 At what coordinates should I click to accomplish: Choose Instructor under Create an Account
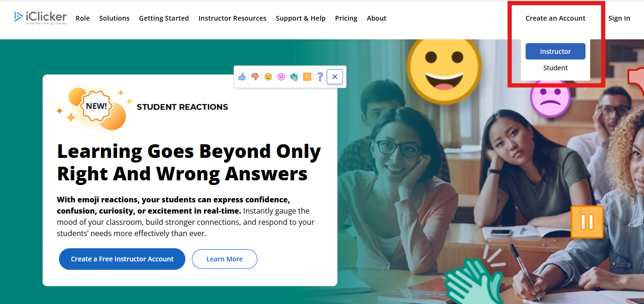(x=556, y=52)
